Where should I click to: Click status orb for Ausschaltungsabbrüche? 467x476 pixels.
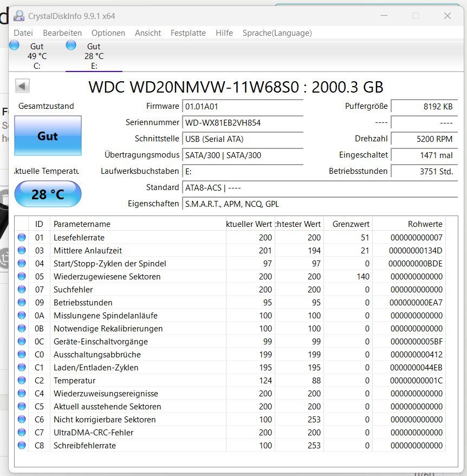coord(22,354)
